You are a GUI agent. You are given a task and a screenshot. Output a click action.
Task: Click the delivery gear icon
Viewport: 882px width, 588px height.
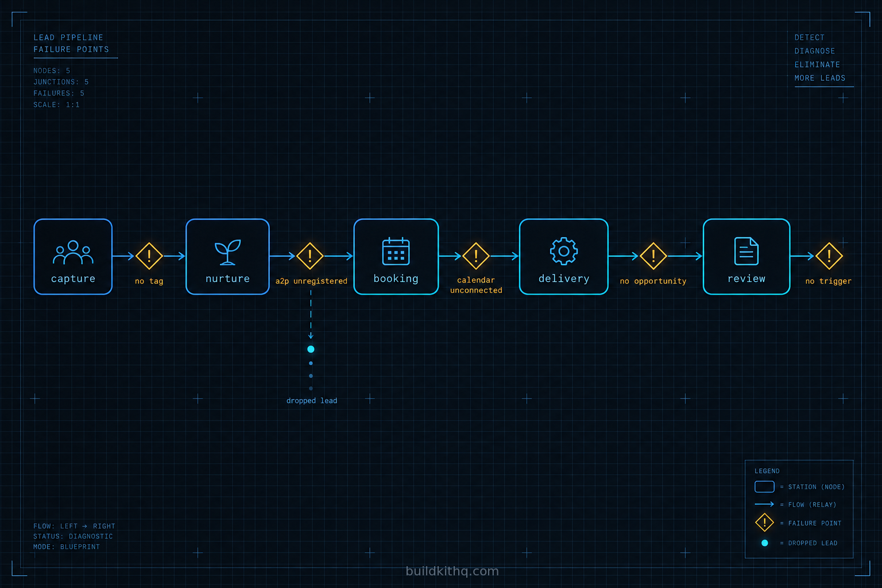[x=564, y=251]
